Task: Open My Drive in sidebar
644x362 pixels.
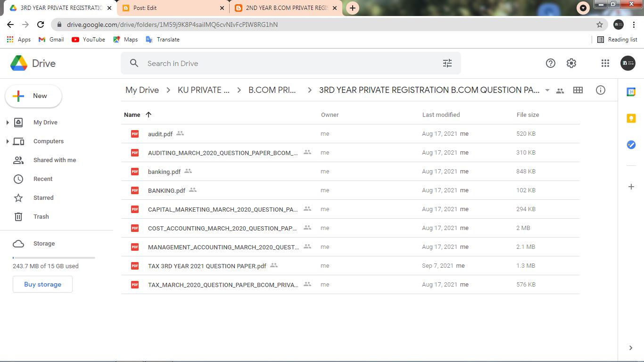Action: tap(45, 123)
